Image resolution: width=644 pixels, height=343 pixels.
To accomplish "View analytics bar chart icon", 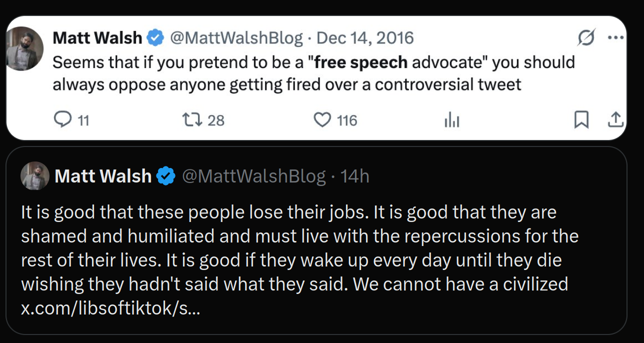I will coord(452,120).
